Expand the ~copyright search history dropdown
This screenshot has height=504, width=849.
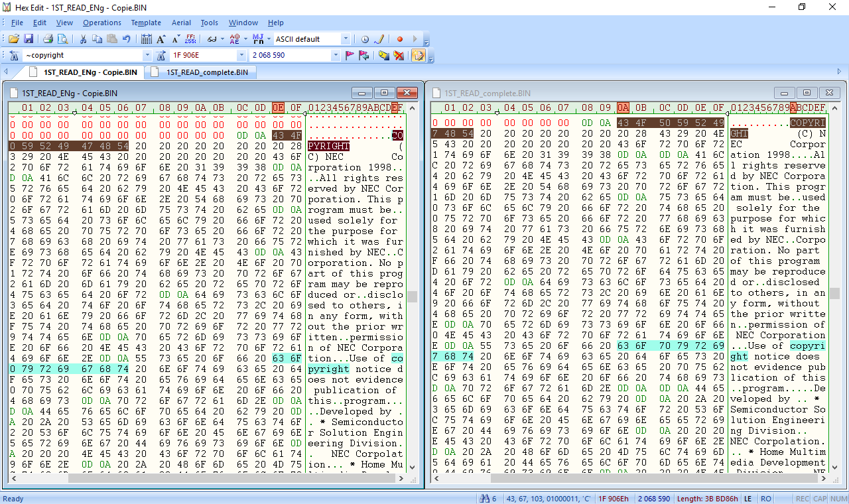pyautogui.click(x=147, y=56)
